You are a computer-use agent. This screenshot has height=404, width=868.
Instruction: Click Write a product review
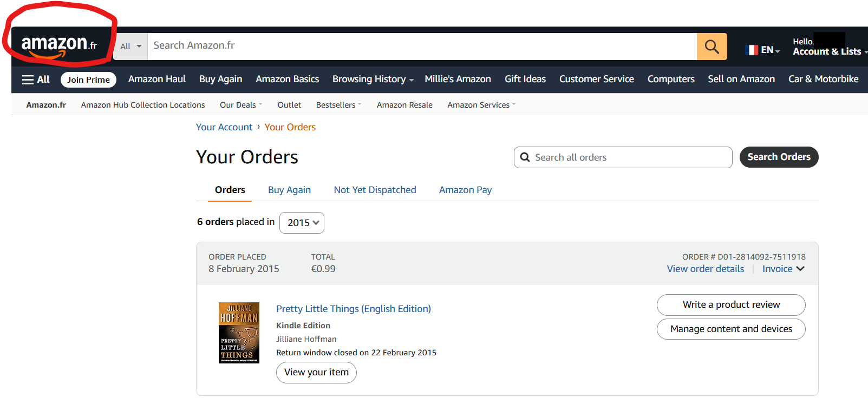click(731, 304)
